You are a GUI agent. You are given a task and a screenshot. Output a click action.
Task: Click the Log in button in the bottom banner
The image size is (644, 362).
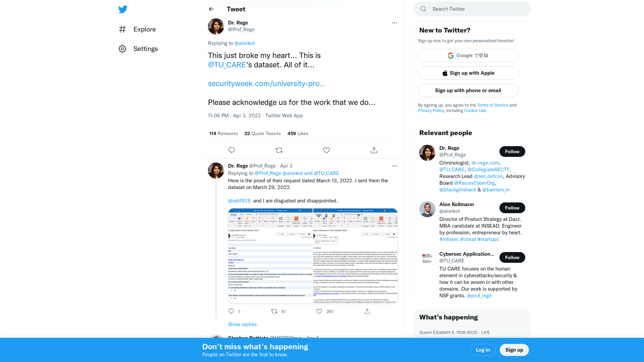point(483,350)
